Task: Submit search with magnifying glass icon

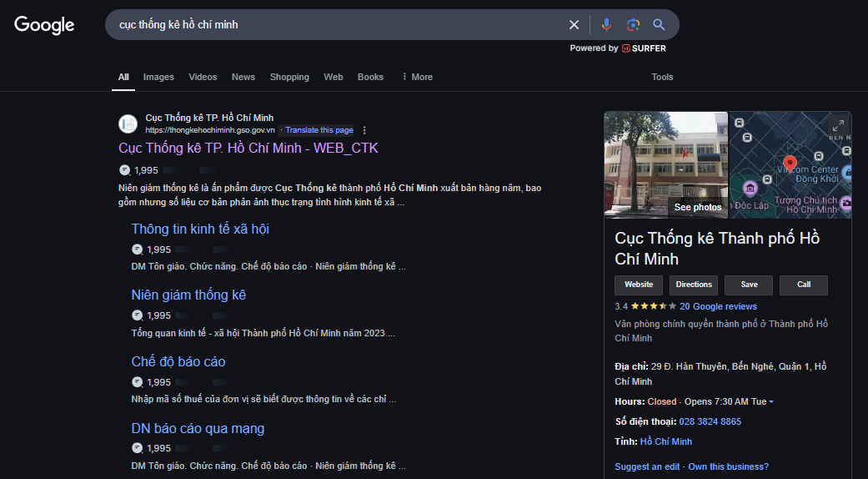Action: (659, 24)
